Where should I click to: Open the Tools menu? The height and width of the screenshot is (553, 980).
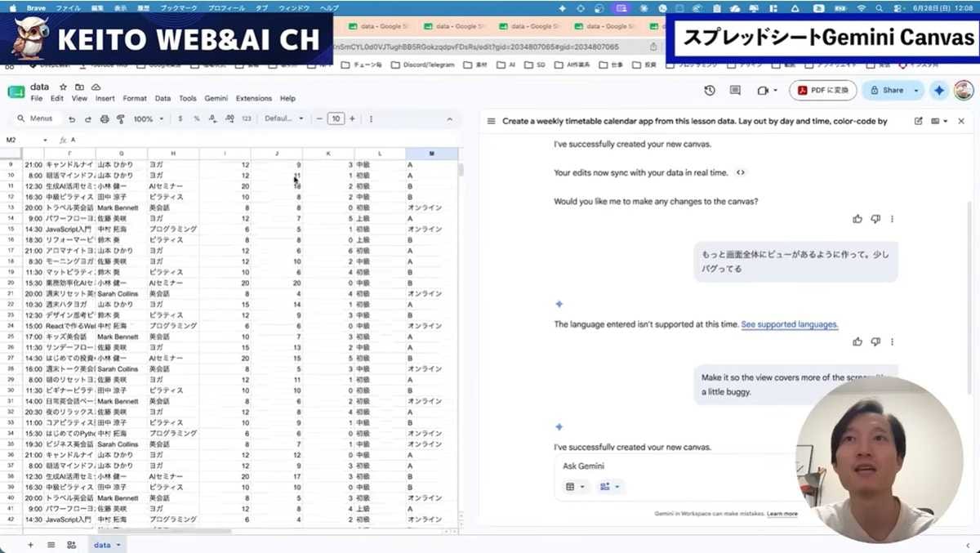tap(188, 98)
